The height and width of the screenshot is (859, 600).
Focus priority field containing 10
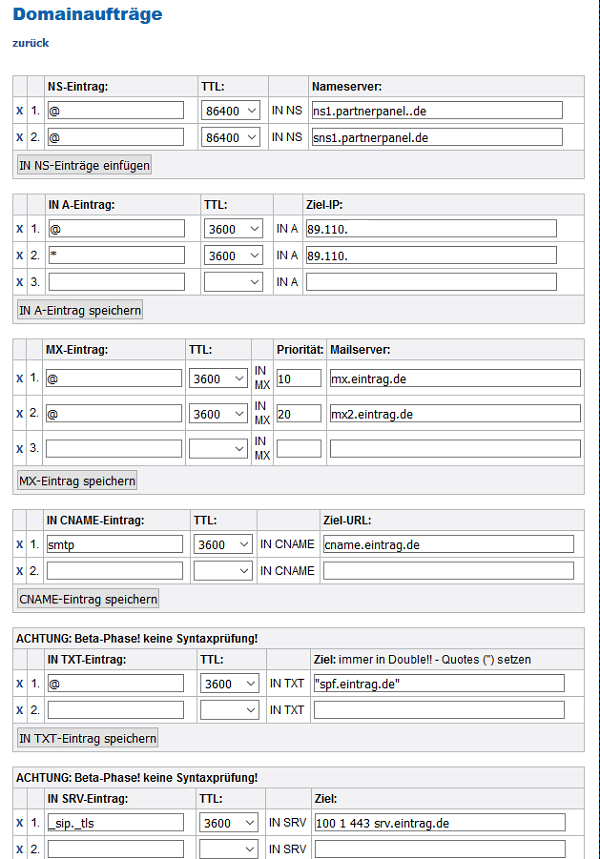[299, 379]
